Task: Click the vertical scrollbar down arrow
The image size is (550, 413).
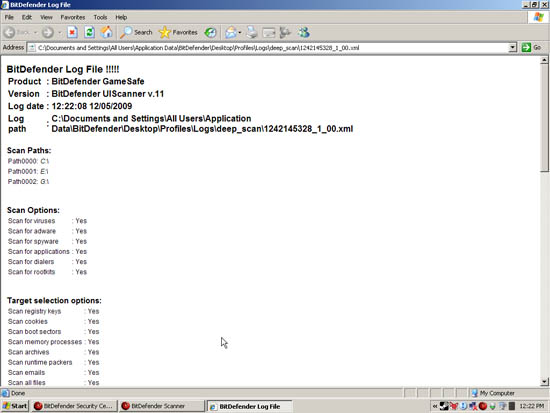Action: point(544,382)
